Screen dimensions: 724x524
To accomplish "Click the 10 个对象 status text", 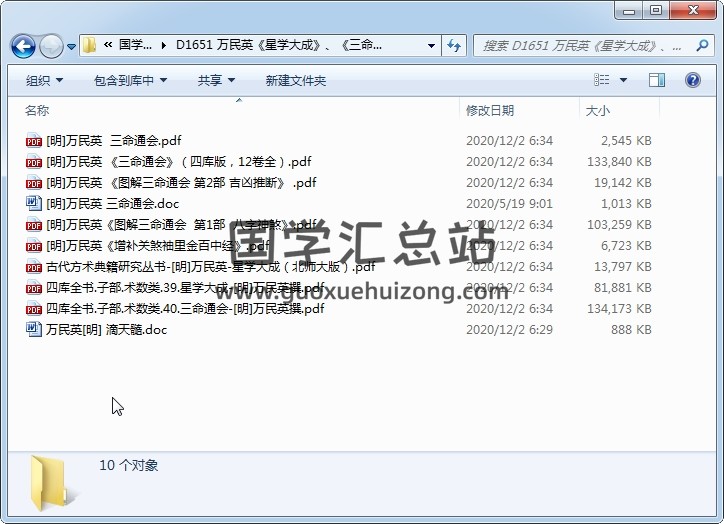I will click(128, 465).
